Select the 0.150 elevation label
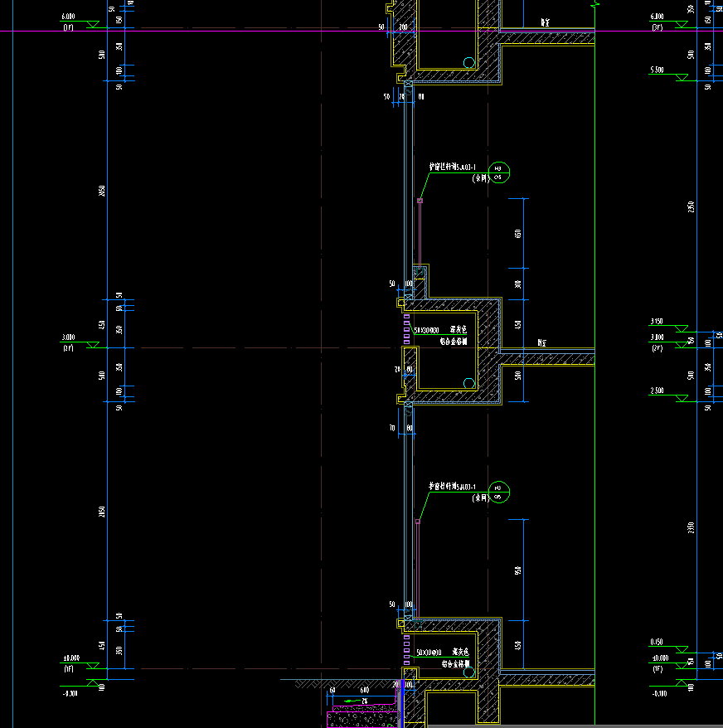The width and height of the screenshot is (723, 728). 657,642
